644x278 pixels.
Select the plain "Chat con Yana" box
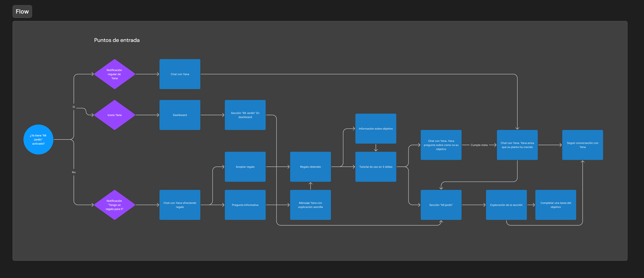180,74
